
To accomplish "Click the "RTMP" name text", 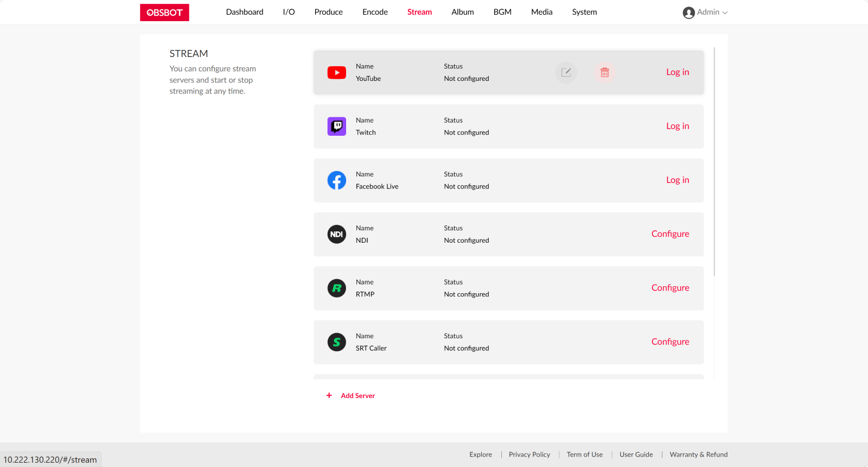I will point(365,294).
